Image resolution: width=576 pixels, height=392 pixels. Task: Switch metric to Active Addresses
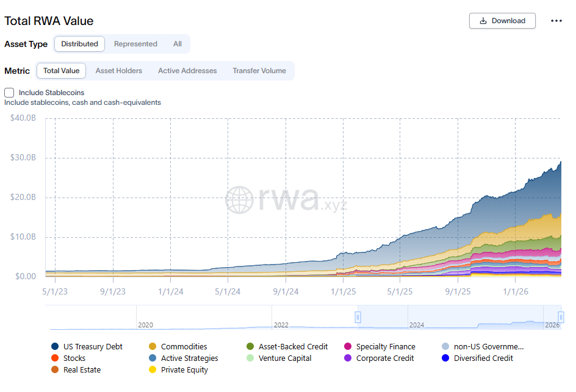point(187,71)
